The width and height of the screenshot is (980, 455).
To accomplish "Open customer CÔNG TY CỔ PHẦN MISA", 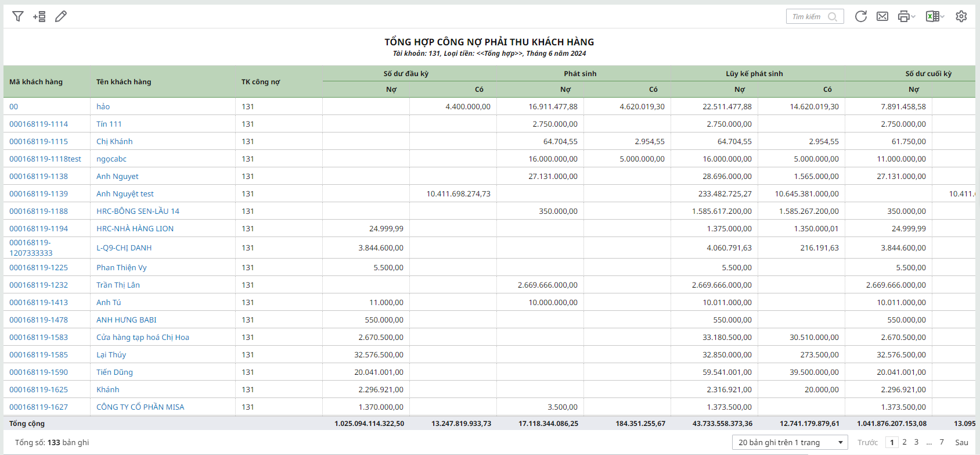I will tap(140, 407).
